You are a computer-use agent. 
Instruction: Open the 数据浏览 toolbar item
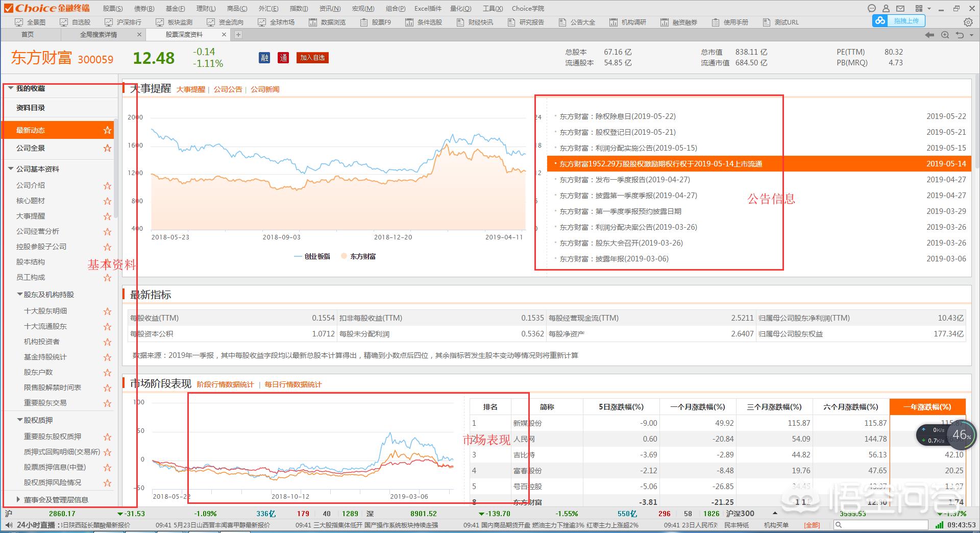[x=327, y=22]
